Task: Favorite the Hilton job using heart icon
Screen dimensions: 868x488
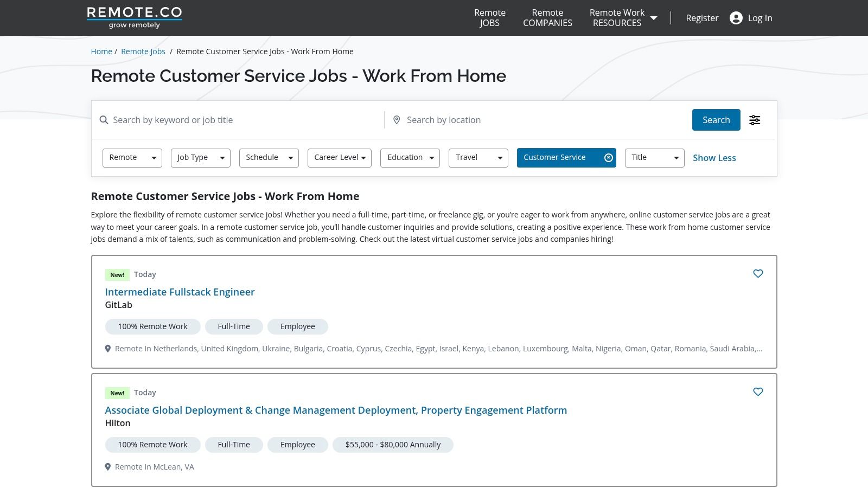Action: (x=758, y=392)
